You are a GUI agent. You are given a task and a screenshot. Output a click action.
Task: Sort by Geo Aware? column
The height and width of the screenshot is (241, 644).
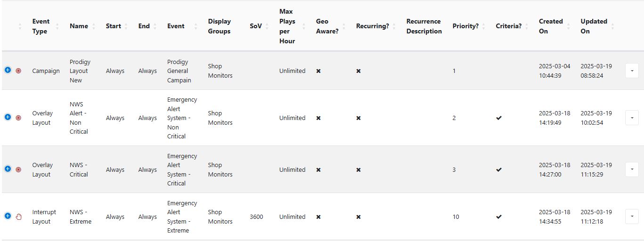pyautogui.click(x=332, y=26)
